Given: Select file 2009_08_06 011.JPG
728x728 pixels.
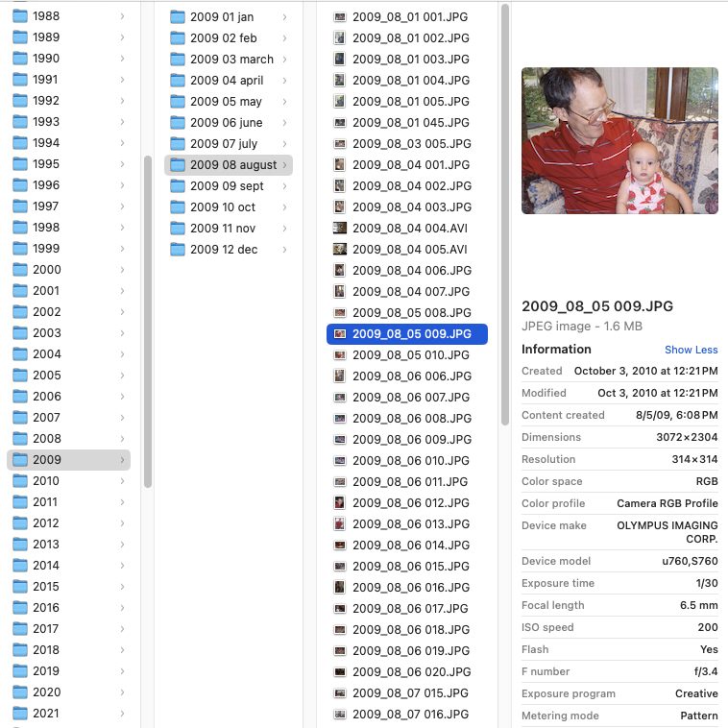Looking at the screenshot, I should (407, 482).
